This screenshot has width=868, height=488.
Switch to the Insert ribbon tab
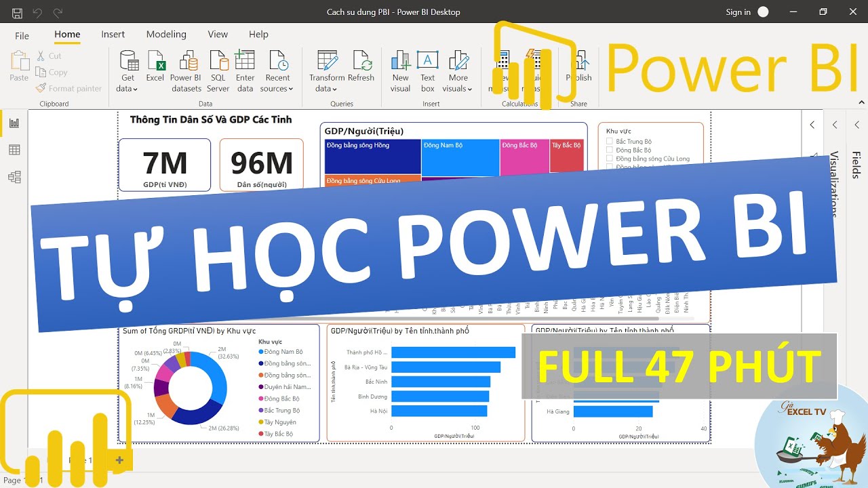(113, 34)
